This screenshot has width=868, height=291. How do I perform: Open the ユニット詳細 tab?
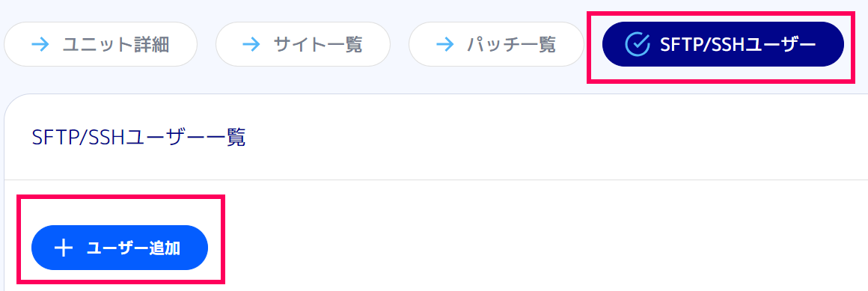coord(101,44)
